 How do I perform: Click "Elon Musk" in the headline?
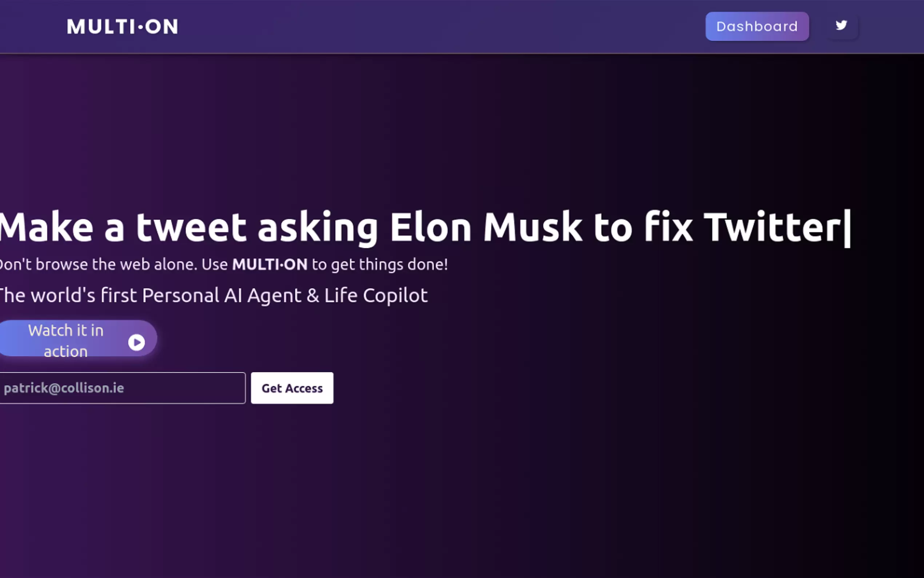(x=485, y=227)
